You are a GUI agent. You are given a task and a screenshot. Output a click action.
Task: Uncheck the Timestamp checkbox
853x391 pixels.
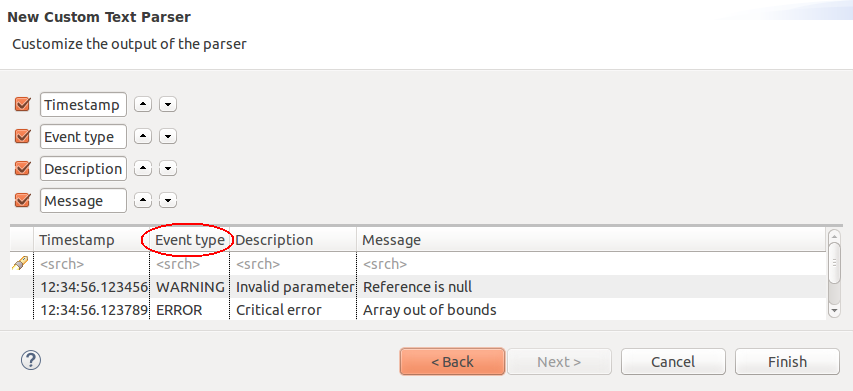click(22, 104)
